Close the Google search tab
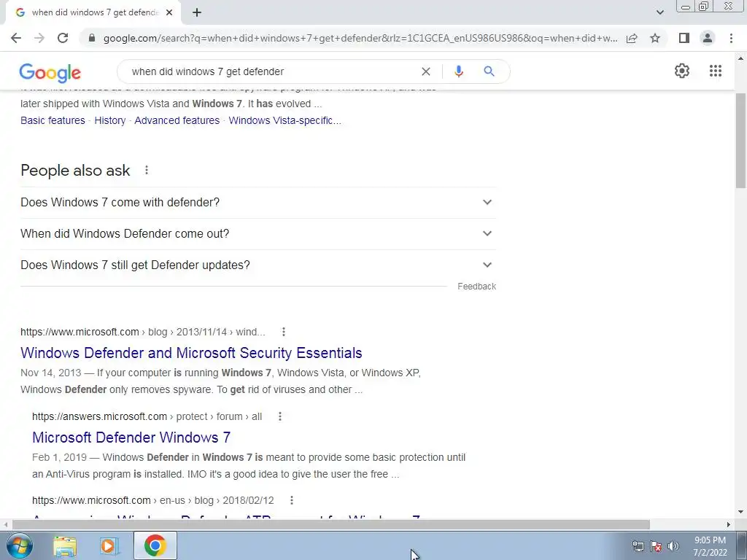The image size is (747, 560). 169,13
